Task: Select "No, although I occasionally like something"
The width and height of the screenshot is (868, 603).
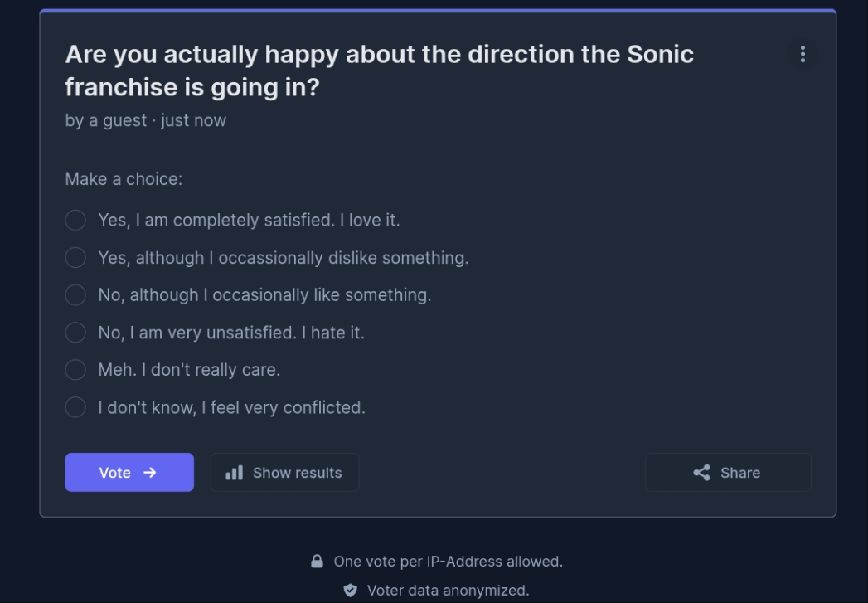Action: tap(75, 295)
